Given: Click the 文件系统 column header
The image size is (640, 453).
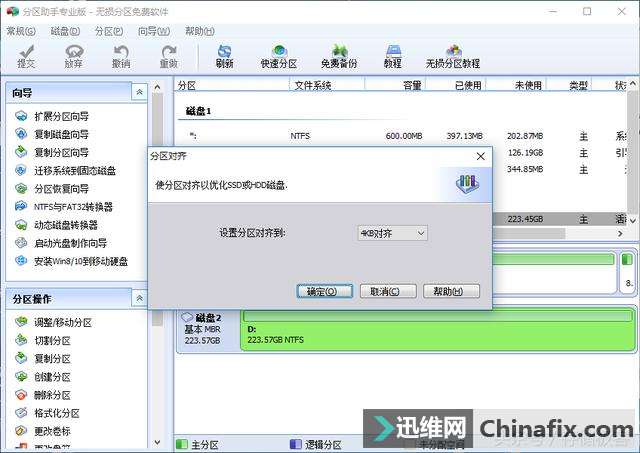Looking at the screenshot, I should tap(327, 85).
